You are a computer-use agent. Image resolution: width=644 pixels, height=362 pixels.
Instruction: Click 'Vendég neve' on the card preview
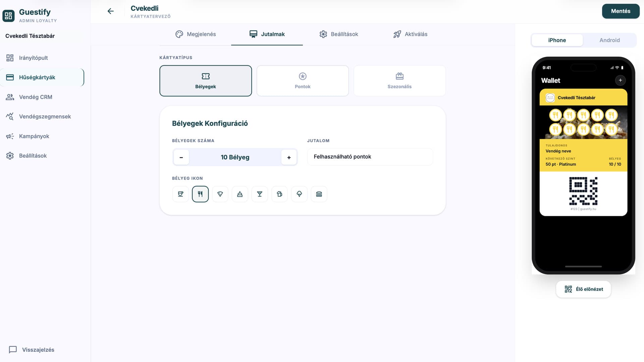pos(558,151)
